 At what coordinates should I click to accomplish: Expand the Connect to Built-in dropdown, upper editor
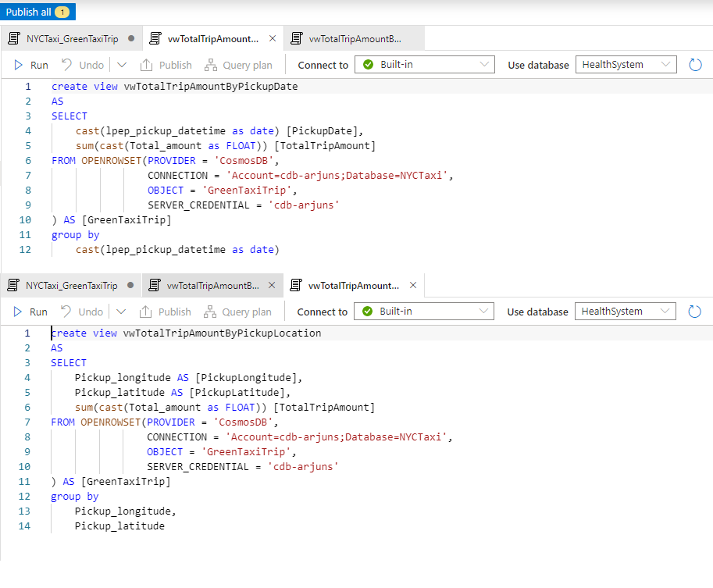(x=425, y=65)
